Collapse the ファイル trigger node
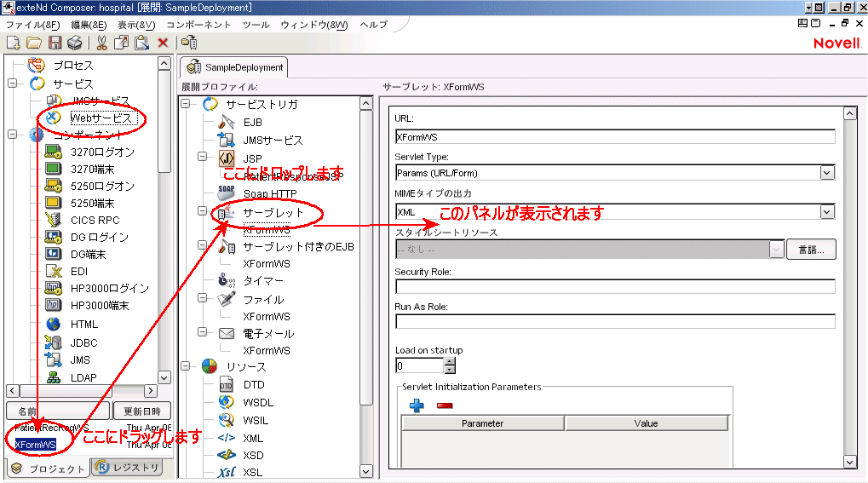 203,298
